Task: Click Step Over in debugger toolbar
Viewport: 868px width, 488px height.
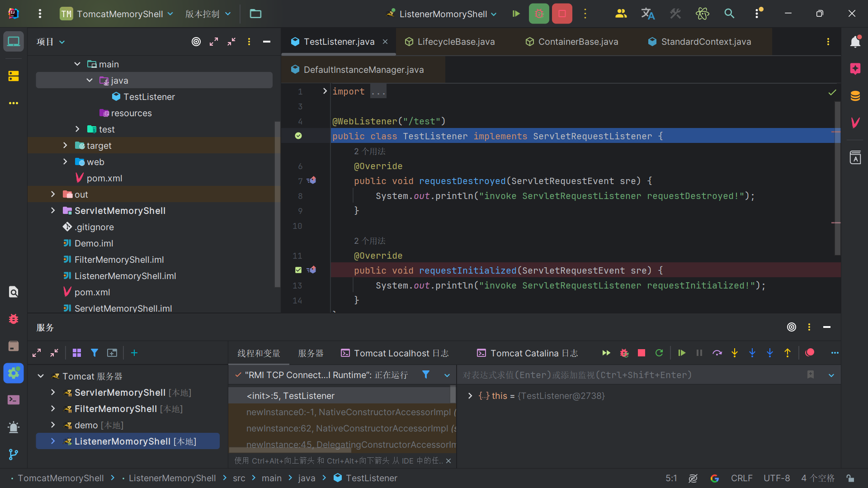Action: pyautogui.click(x=717, y=353)
